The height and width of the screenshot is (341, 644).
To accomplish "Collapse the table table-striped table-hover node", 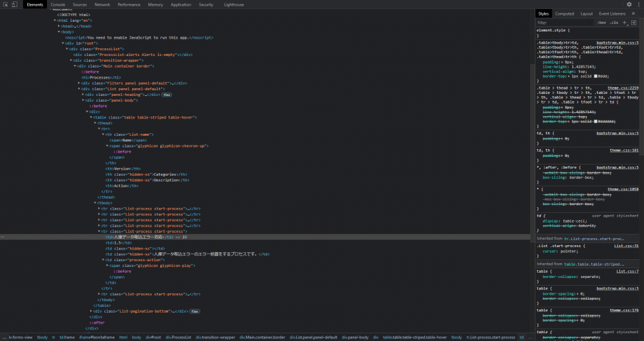I will (91, 117).
